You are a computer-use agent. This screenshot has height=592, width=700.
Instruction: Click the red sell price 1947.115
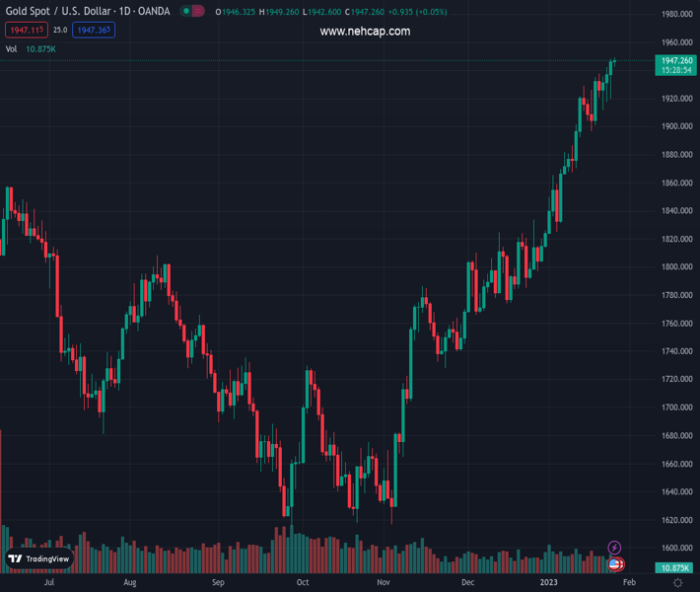click(25, 31)
